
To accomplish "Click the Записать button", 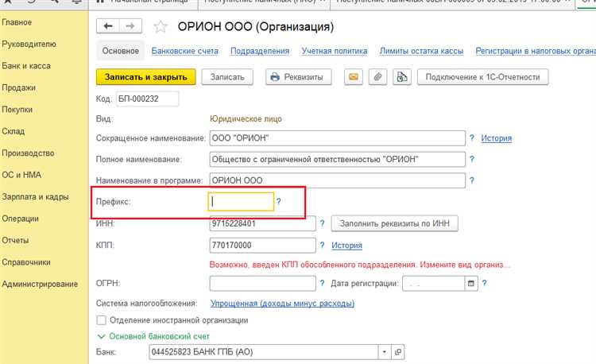I will pos(227,77).
